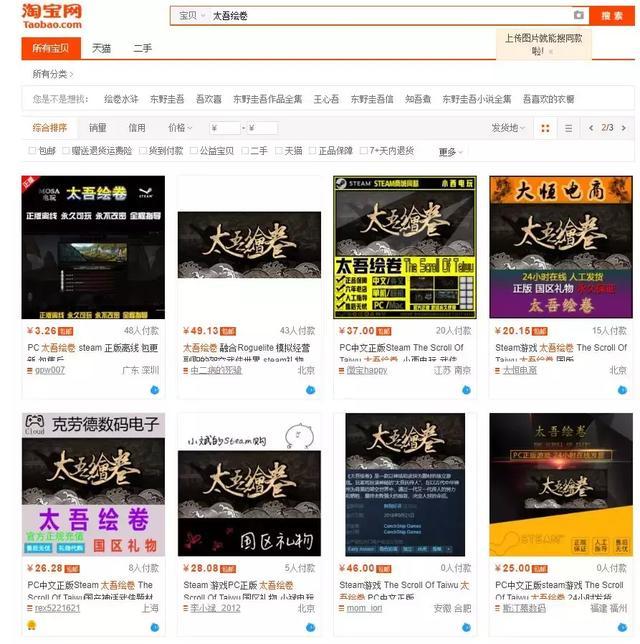Sort results by 信用
The width and height of the screenshot is (640, 644).
point(137,128)
